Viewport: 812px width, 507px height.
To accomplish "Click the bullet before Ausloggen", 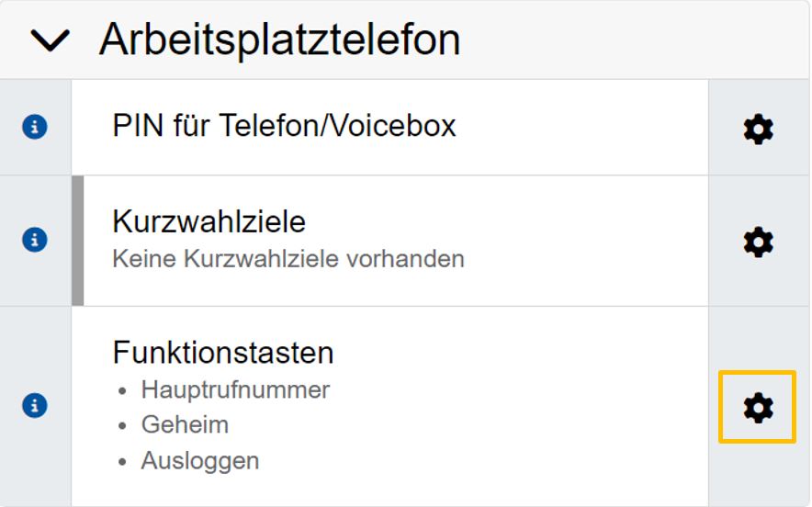I will (122, 461).
